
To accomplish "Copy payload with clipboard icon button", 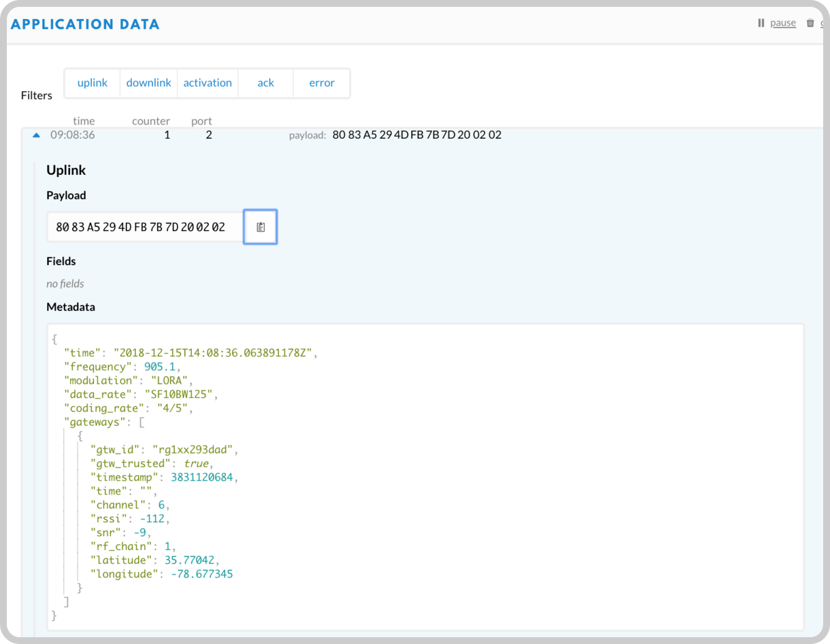I will pyautogui.click(x=261, y=227).
